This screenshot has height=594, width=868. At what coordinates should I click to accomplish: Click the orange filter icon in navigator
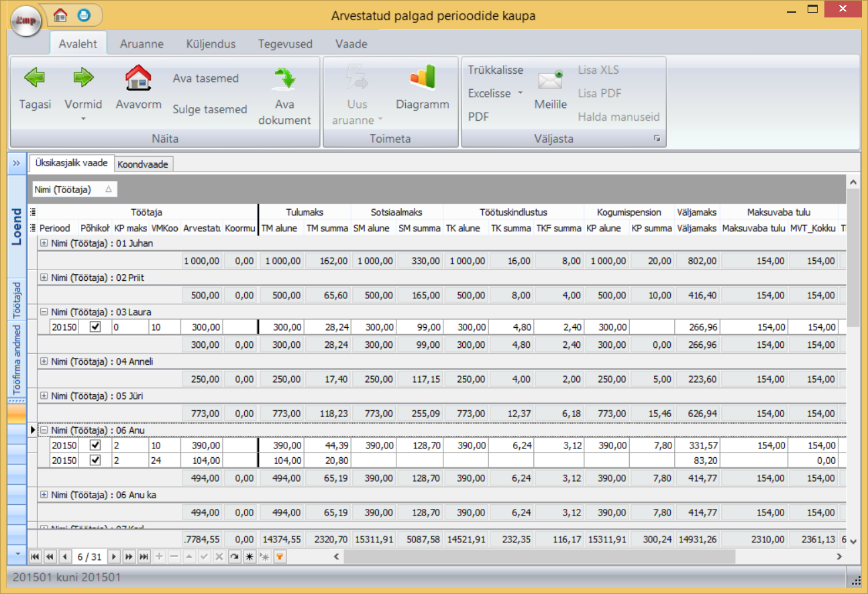(x=280, y=556)
